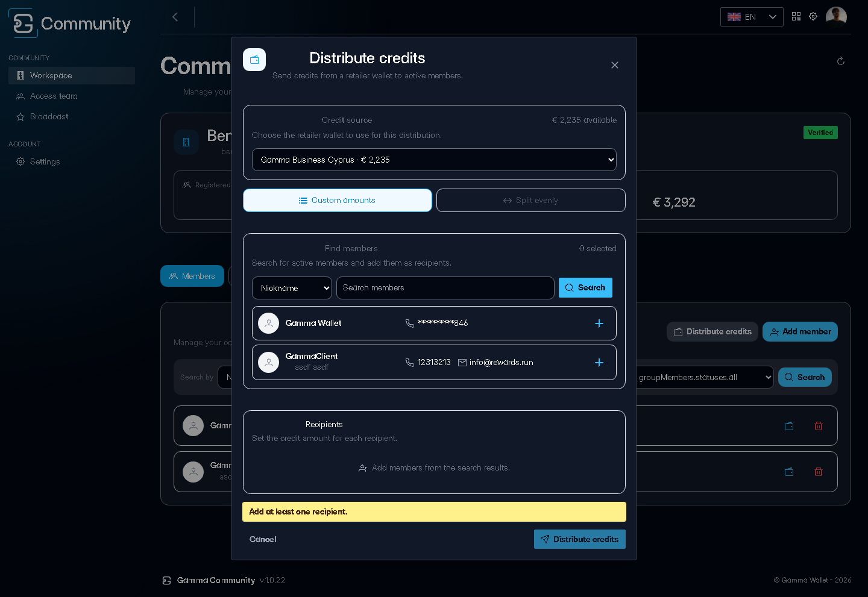Click the first member row delete icon

819,426
